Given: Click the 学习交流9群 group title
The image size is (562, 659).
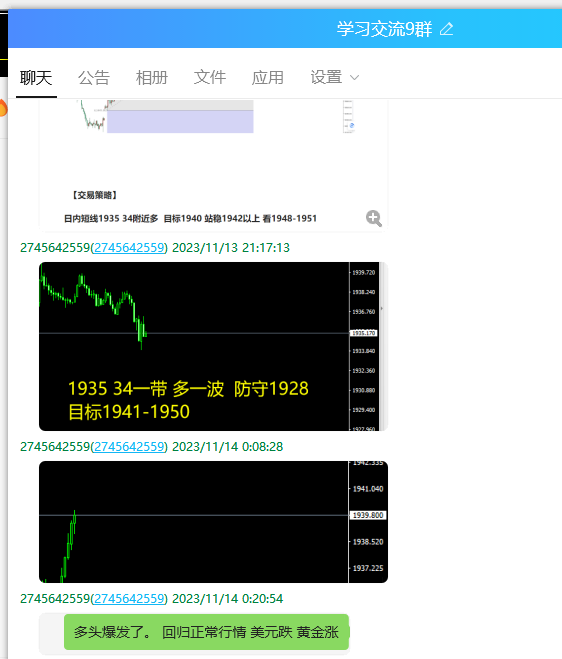Looking at the screenshot, I should tap(384, 29).
